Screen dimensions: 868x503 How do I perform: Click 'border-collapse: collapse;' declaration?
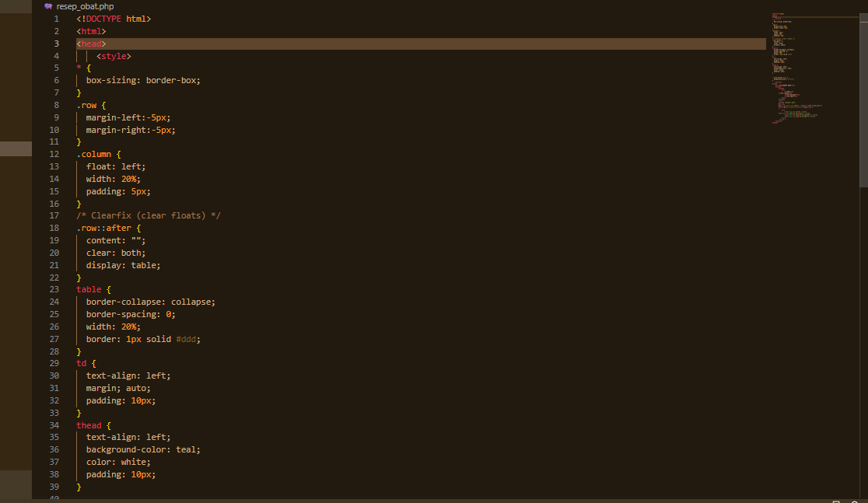pyautogui.click(x=151, y=302)
